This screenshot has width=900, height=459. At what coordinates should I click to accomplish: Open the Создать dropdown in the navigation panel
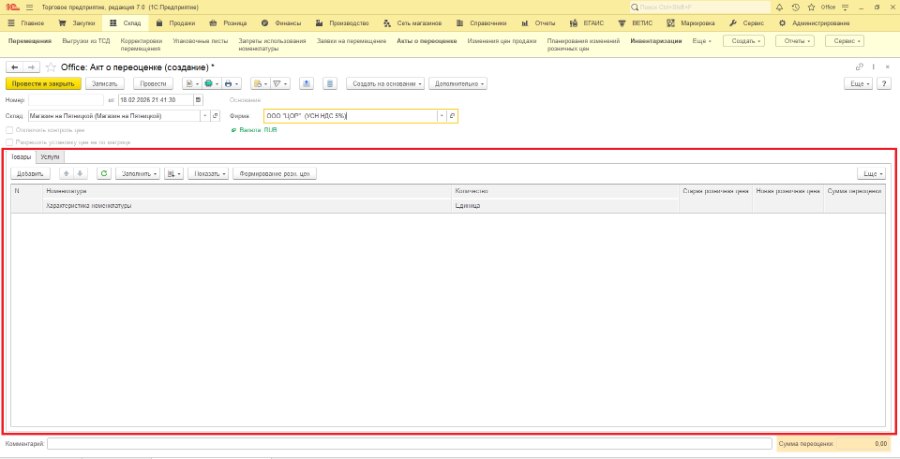(x=744, y=41)
